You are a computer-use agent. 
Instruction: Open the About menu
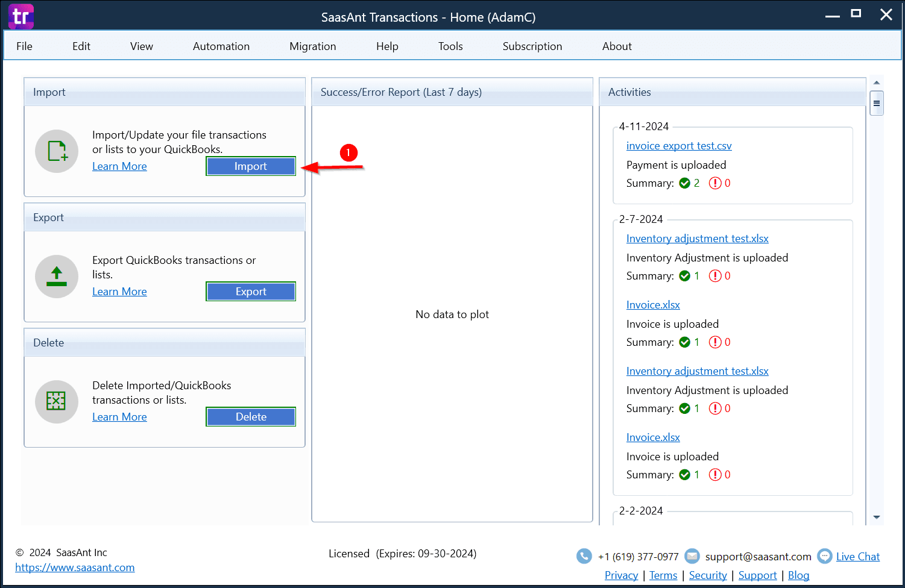[x=617, y=46]
